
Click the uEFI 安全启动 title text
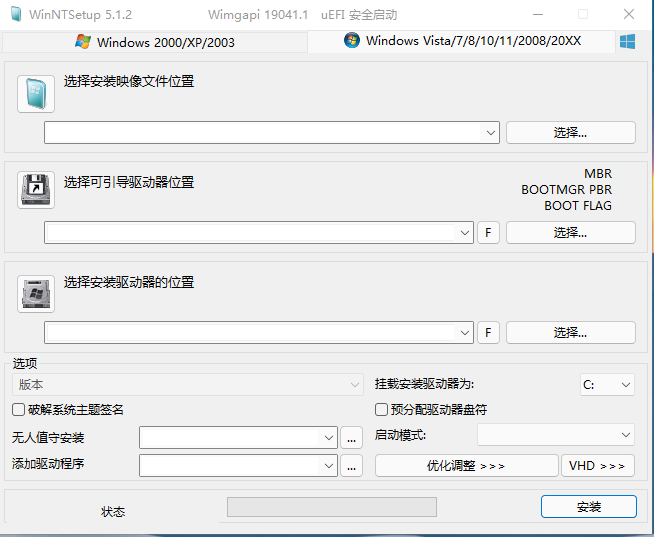[359, 15]
